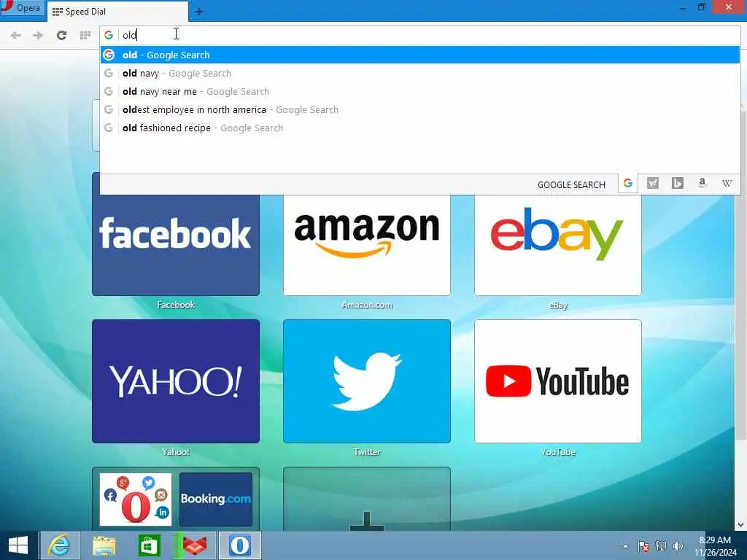Open Opera social thumbnail in folder tile
747x560 pixels.
coord(135,499)
